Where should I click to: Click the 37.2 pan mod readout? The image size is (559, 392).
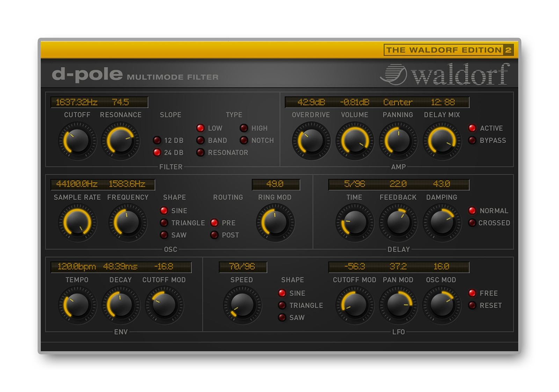coord(398,266)
